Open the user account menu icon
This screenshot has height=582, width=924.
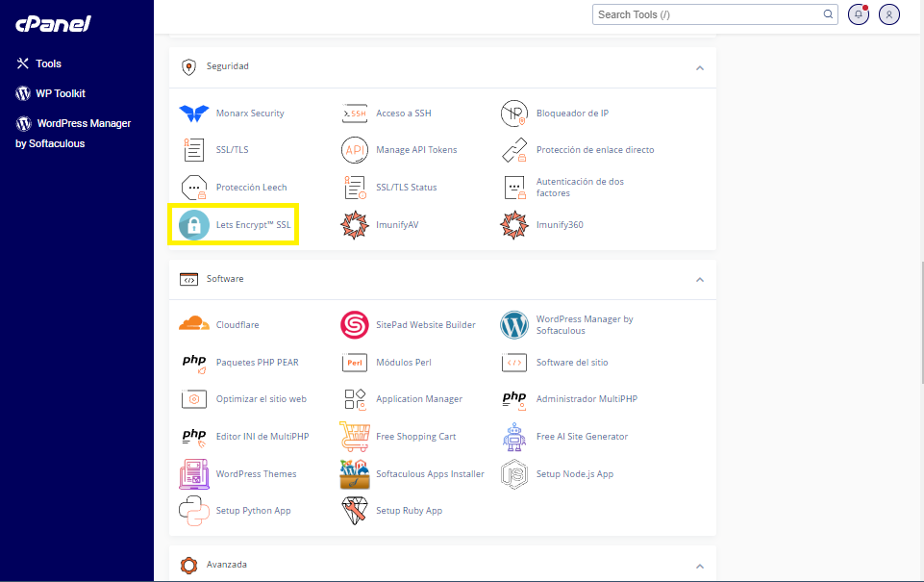tap(889, 14)
